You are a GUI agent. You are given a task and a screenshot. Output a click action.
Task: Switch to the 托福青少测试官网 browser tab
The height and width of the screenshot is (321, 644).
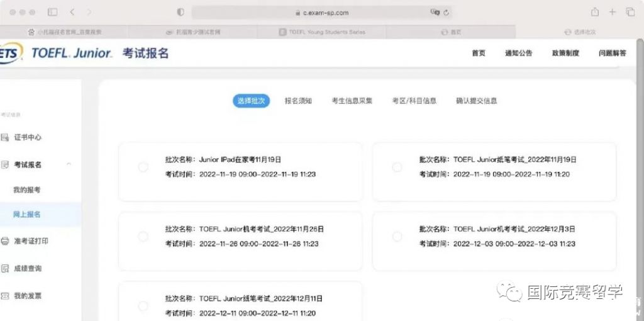[192, 32]
